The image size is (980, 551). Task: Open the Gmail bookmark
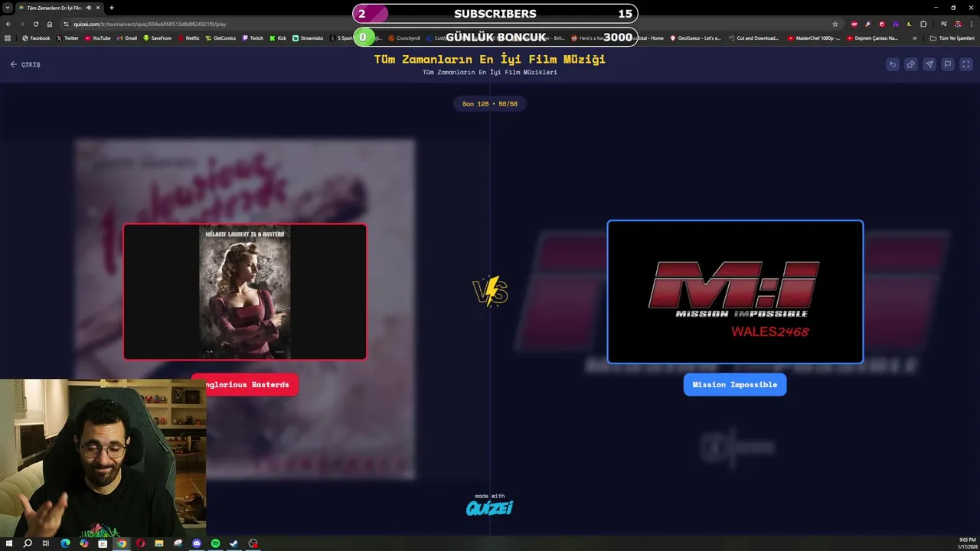point(127,37)
